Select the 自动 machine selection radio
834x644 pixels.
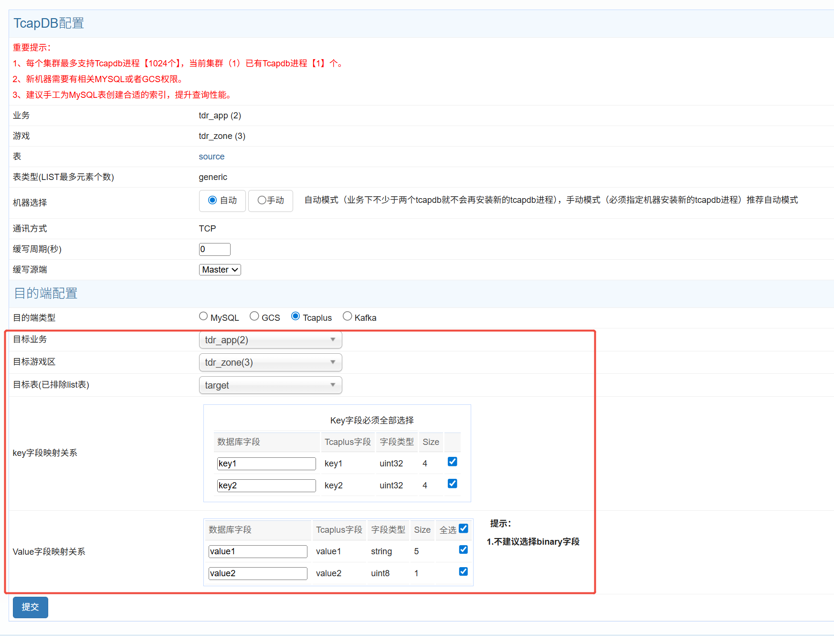coord(212,201)
